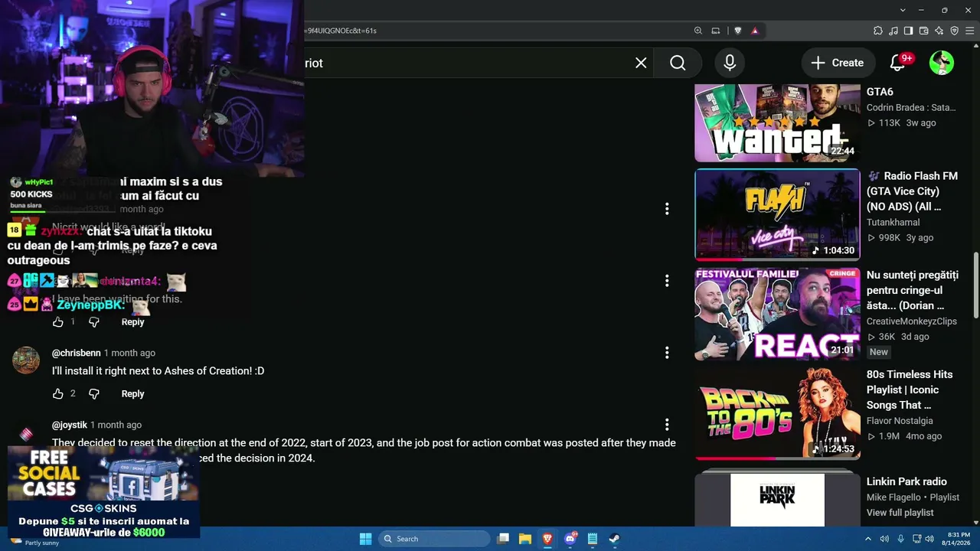980x551 pixels.
Task: Open the @chrisbenn commenter profile name
Action: coord(77,353)
